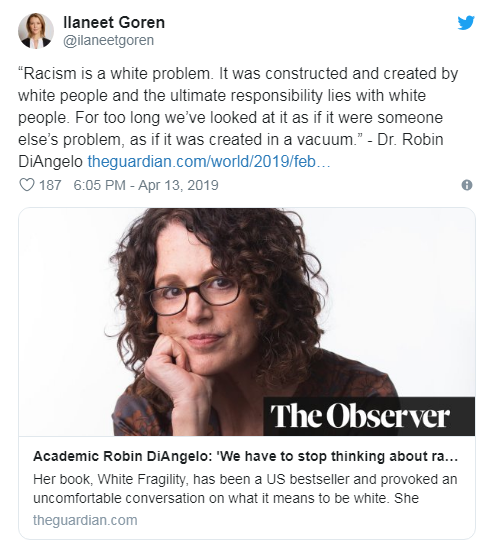Click the white area left of portrait
The height and width of the screenshot is (545, 483).
[x=64, y=313]
